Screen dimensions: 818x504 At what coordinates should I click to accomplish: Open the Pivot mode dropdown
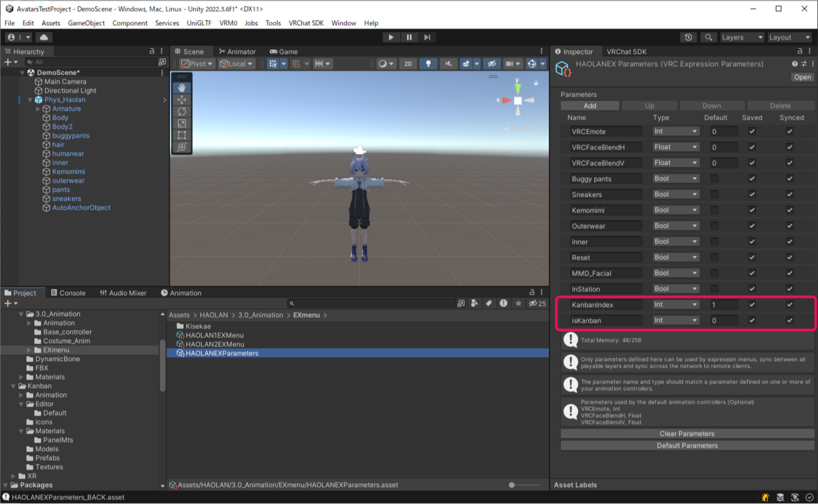(x=198, y=63)
